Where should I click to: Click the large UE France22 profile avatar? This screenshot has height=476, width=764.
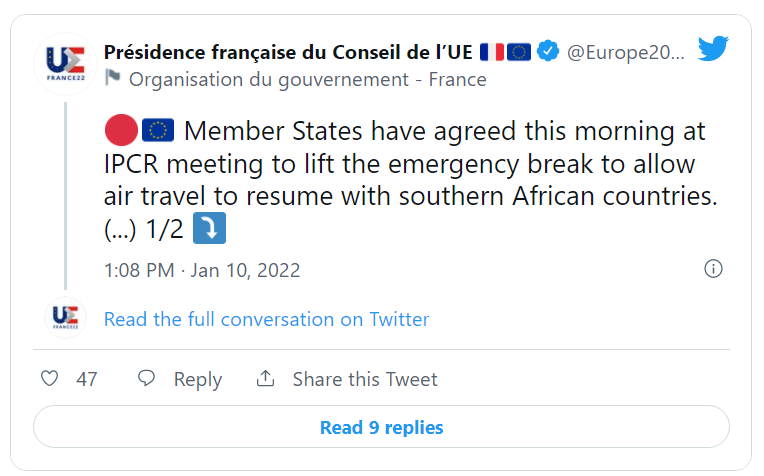point(65,64)
